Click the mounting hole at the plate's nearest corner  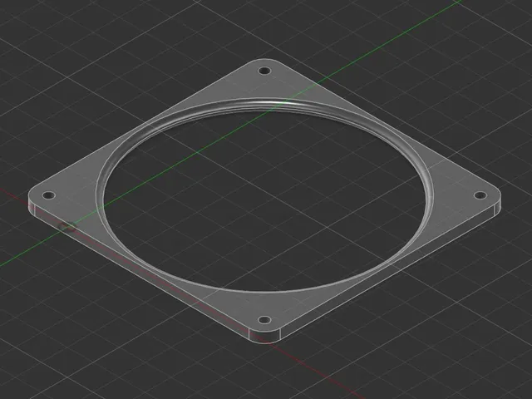coord(264,320)
